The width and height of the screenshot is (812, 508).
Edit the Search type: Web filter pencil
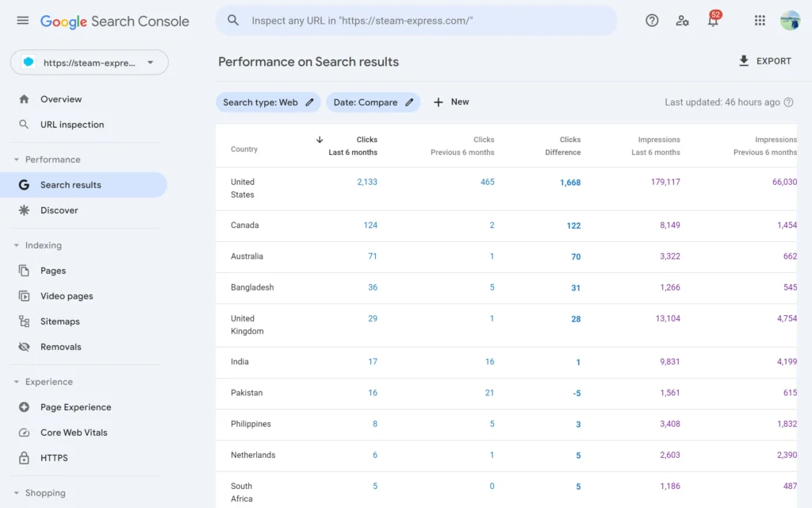tap(311, 102)
